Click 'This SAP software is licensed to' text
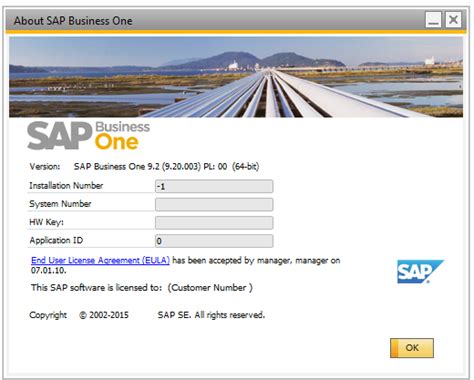474x380 pixels. tap(96, 287)
